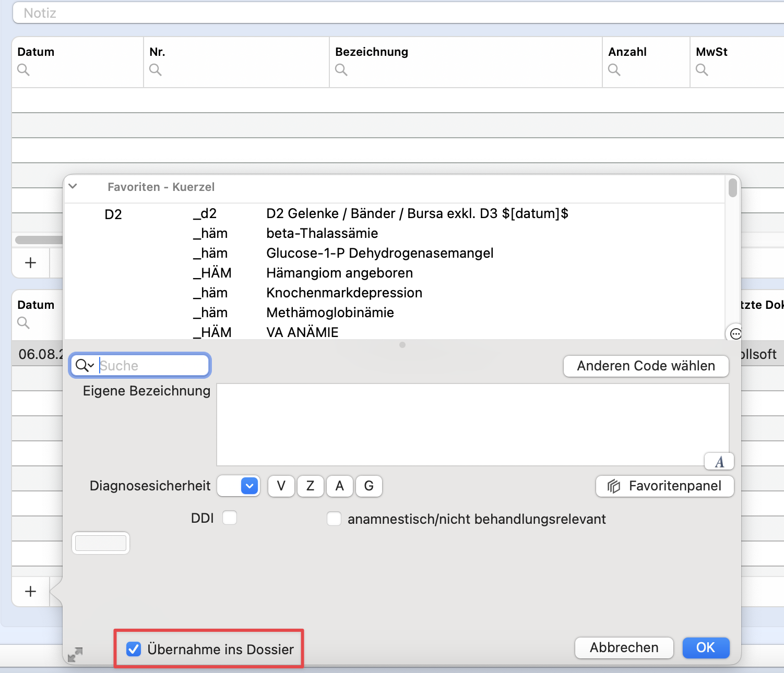Click the Z diagnosis certainty button
Screen dimensions: 784x673
pyautogui.click(x=311, y=486)
